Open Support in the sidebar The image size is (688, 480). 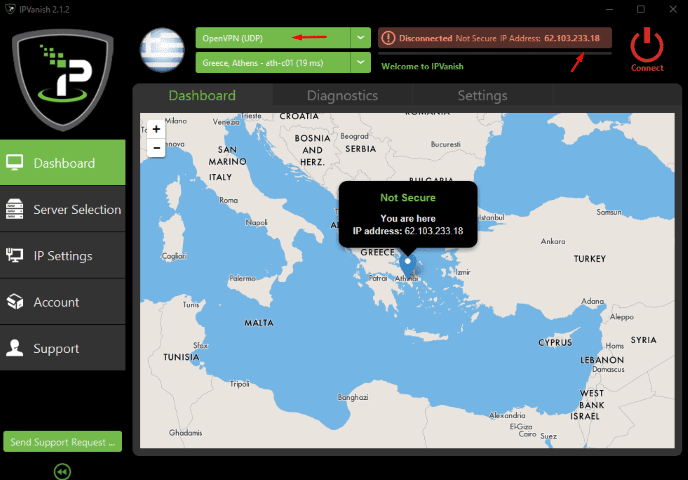[62, 348]
